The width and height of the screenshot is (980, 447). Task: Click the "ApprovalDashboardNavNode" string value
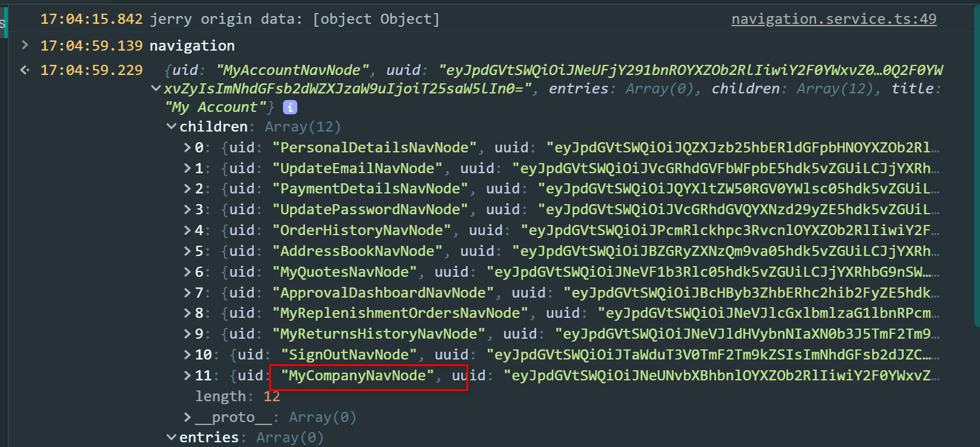[x=383, y=293]
